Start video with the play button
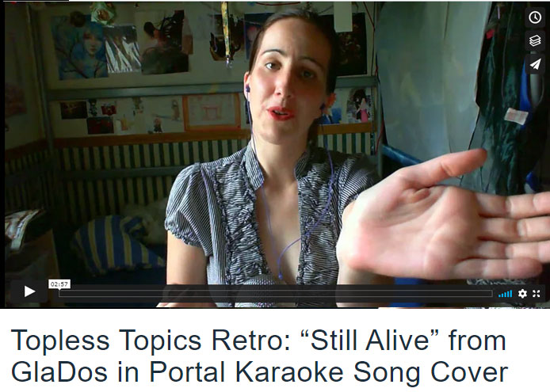Screen dimensions: 550x392 (x=29, y=291)
